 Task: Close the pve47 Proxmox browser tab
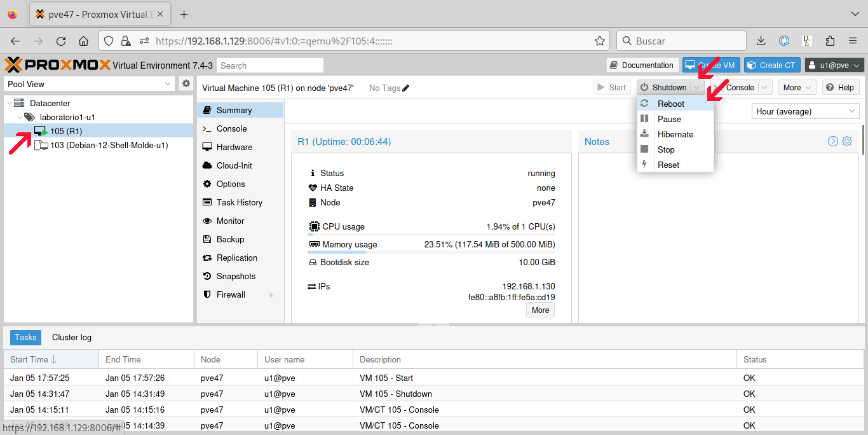click(160, 14)
